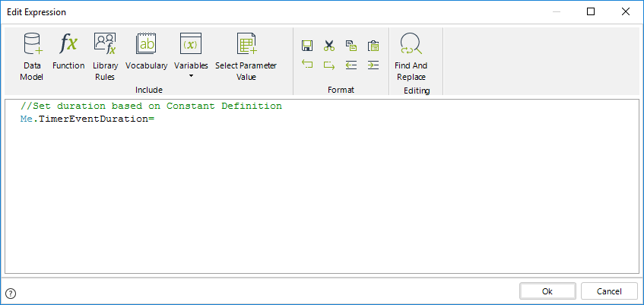Redo the last edit
The height and width of the screenshot is (305, 644).
[329, 65]
